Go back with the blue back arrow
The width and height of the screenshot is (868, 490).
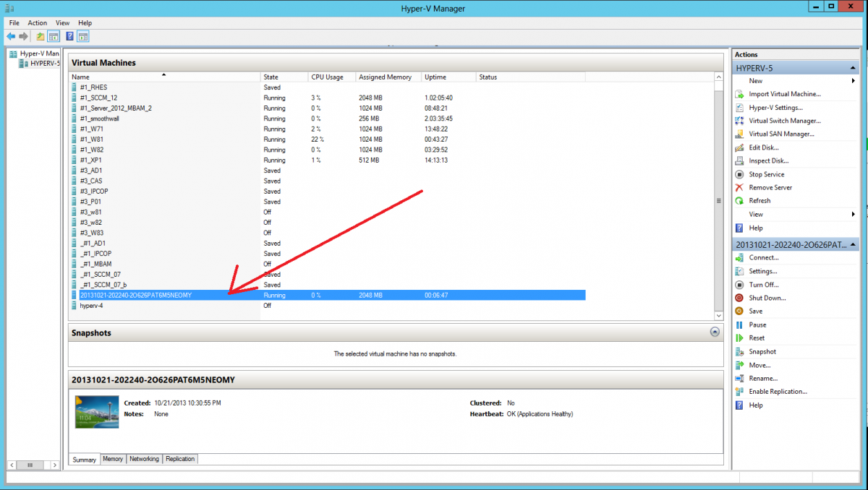(x=11, y=36)
